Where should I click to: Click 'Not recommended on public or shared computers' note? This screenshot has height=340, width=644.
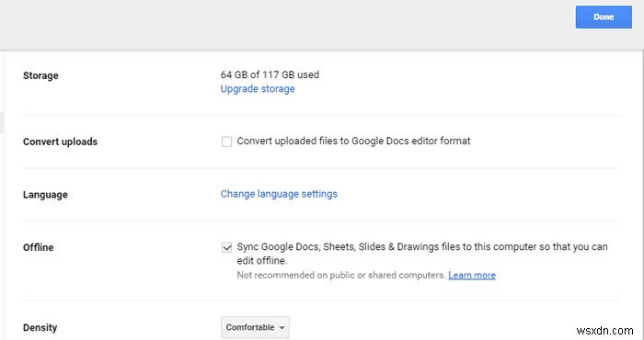[341, 275]
